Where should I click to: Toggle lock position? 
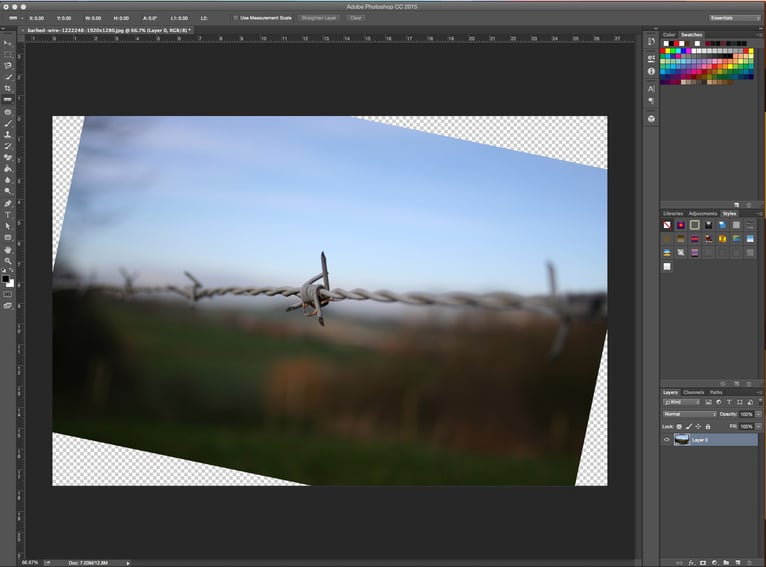tap(699, 426)
